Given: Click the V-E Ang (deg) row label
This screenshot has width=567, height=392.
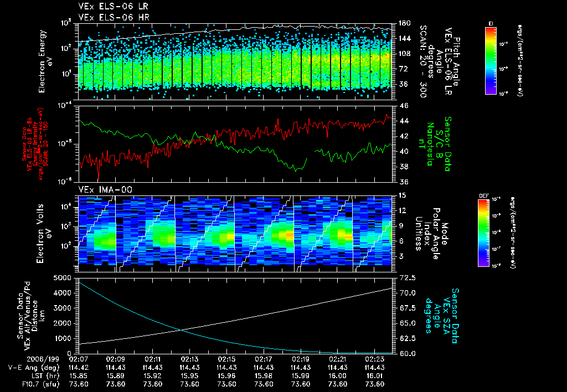Looking at the screenshot, I should click(34, 368).
